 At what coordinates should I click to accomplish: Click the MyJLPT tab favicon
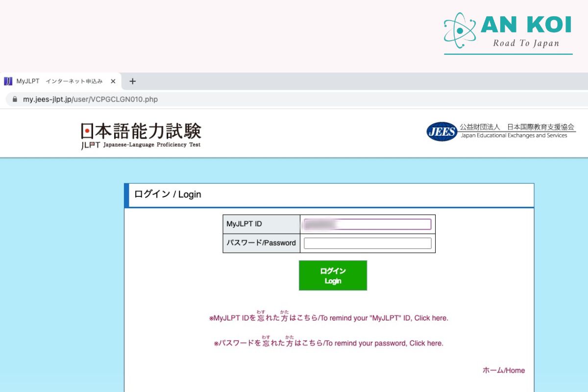[8, 81]
